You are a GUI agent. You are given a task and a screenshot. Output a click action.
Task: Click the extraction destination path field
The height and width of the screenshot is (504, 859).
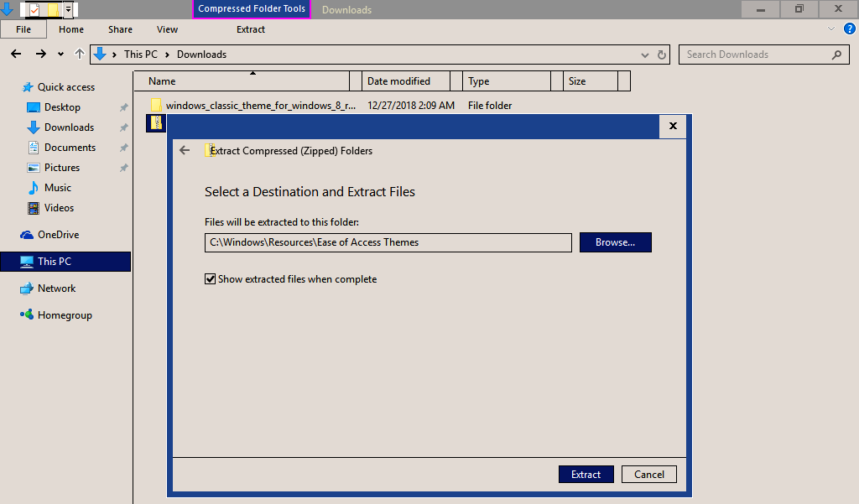tap(388, 242)
